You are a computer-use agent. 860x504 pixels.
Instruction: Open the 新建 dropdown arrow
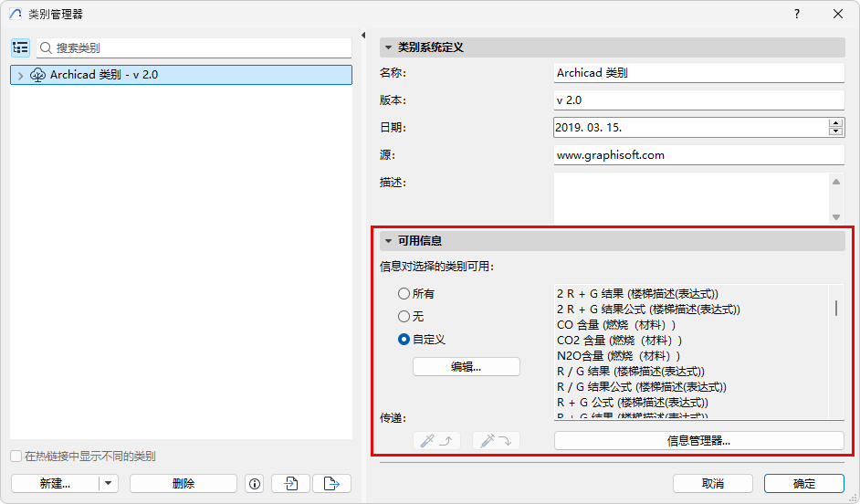(108, 484)
